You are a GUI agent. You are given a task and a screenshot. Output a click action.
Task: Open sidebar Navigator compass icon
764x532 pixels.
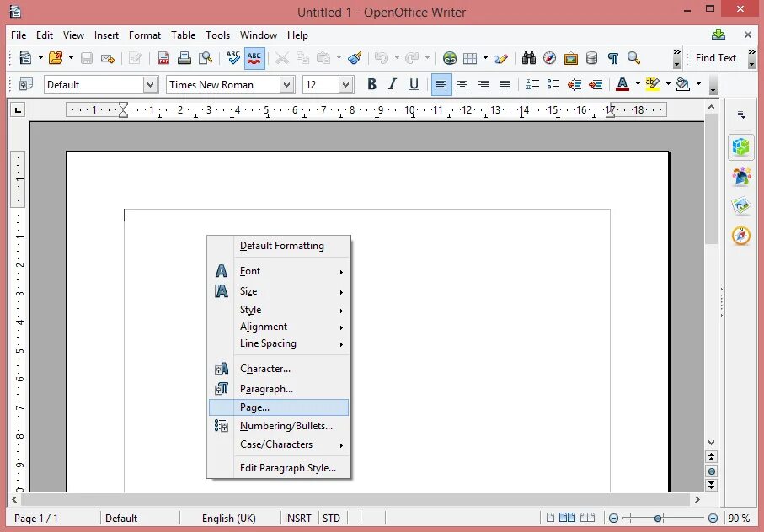pos(740,236)
